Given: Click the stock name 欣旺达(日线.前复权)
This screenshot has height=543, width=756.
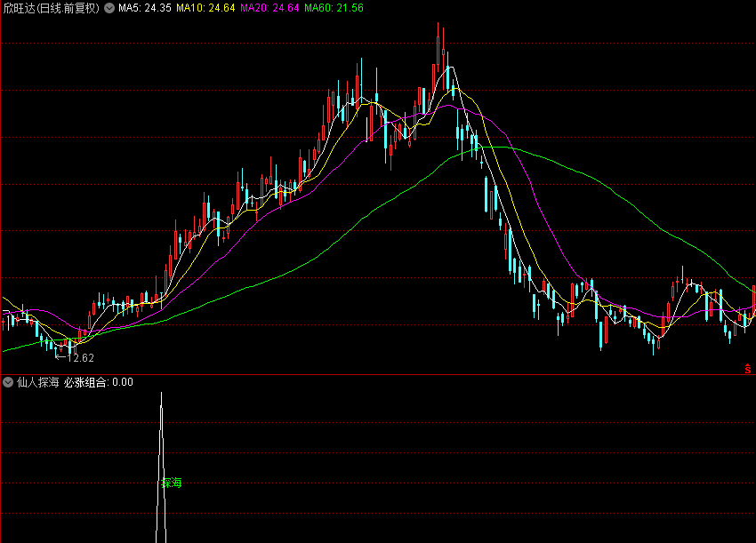Looking at the screenshot, I should (x=51, y=8).
